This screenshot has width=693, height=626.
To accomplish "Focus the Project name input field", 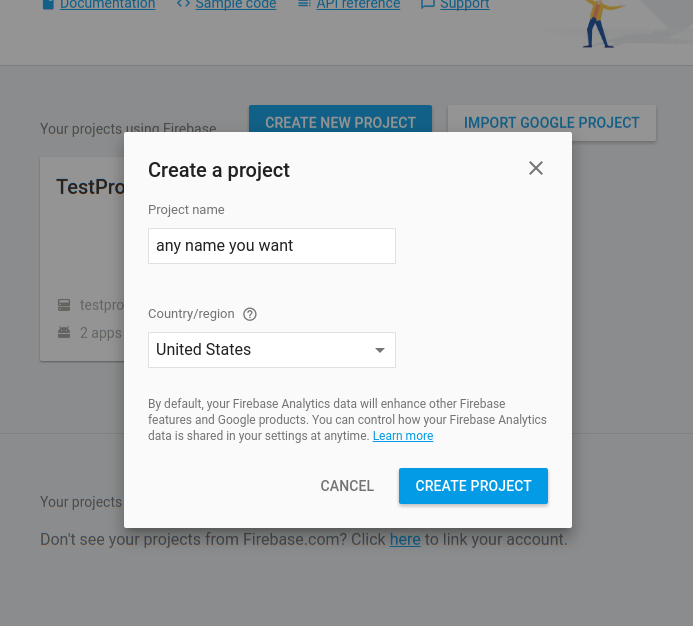I will (x=272, y=246).
